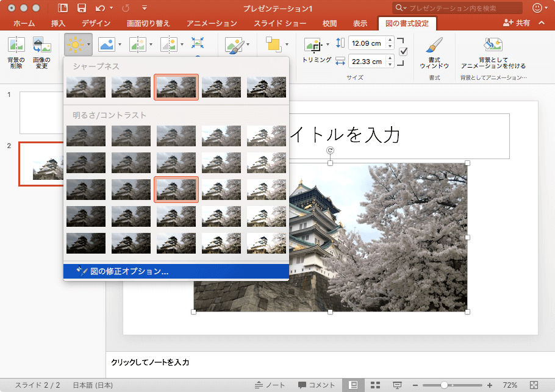Open the 書式ウィンドウ format pane
Image resolution: width=555 pixels, height=392 pixels.
[434, 48]
